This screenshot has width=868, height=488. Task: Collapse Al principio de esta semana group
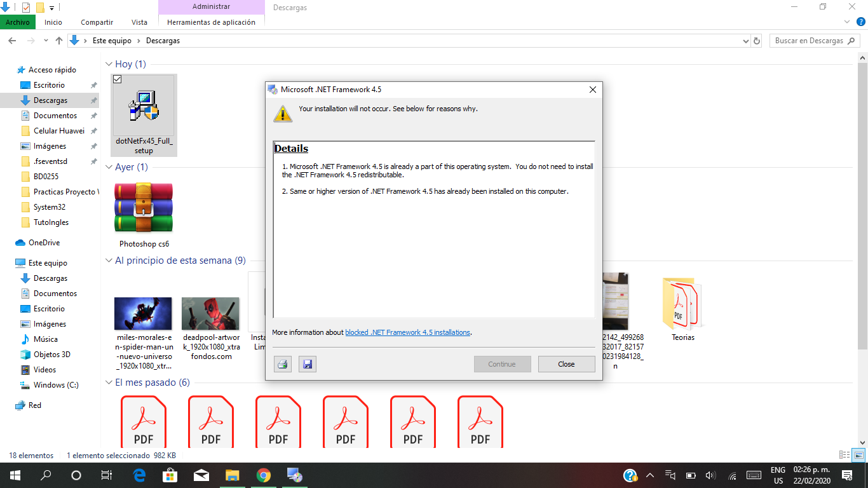click(x=109, y=261)
